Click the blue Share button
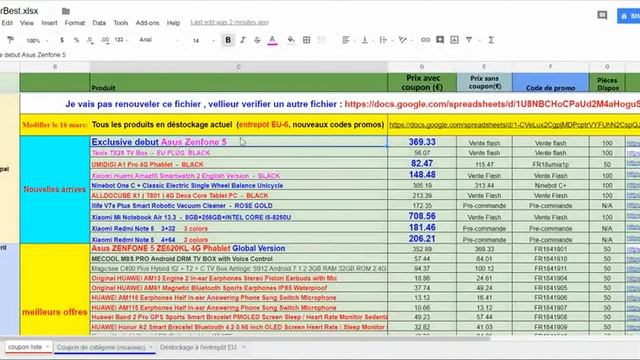 (629, 16)
